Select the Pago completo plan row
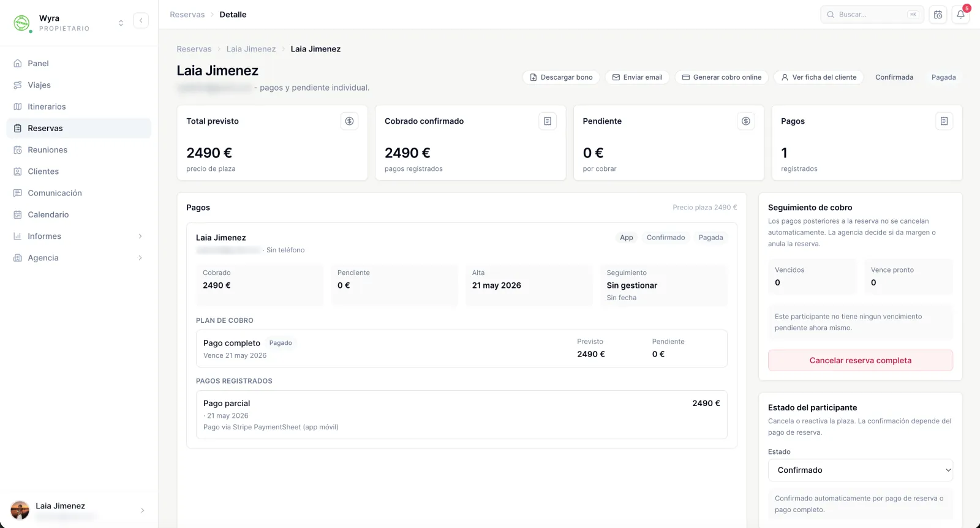980x528 pixels. click(x=462, y=349)
